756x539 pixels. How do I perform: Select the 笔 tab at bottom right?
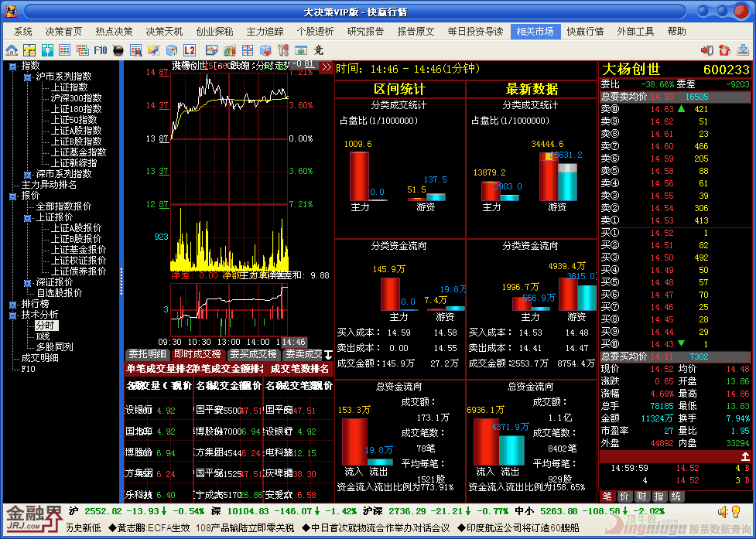(607, 496)
